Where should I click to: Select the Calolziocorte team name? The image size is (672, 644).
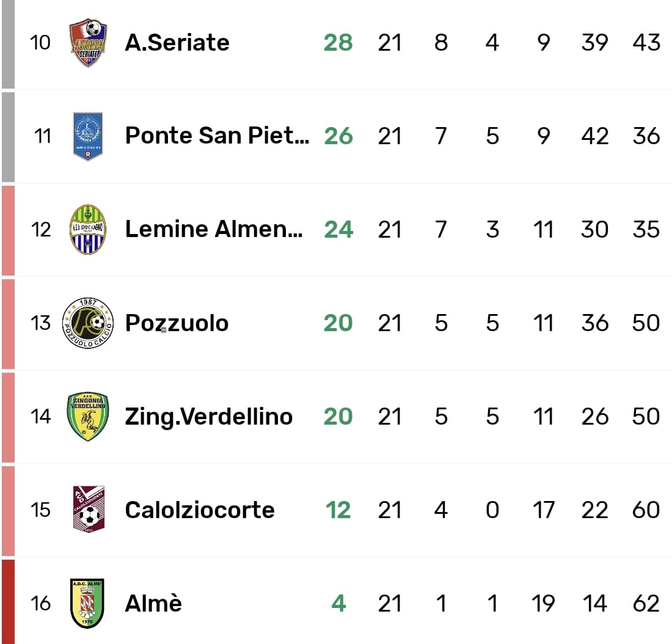click(x=200, y=510)
